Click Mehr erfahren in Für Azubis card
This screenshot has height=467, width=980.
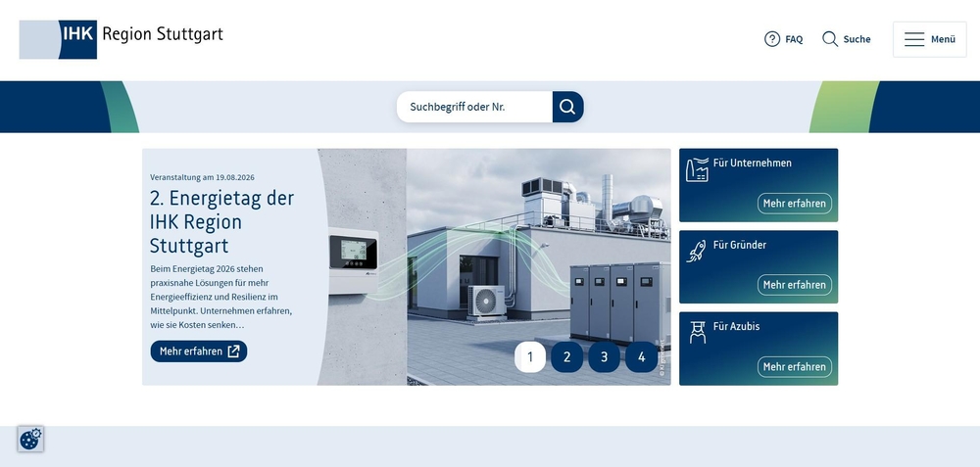795,366
